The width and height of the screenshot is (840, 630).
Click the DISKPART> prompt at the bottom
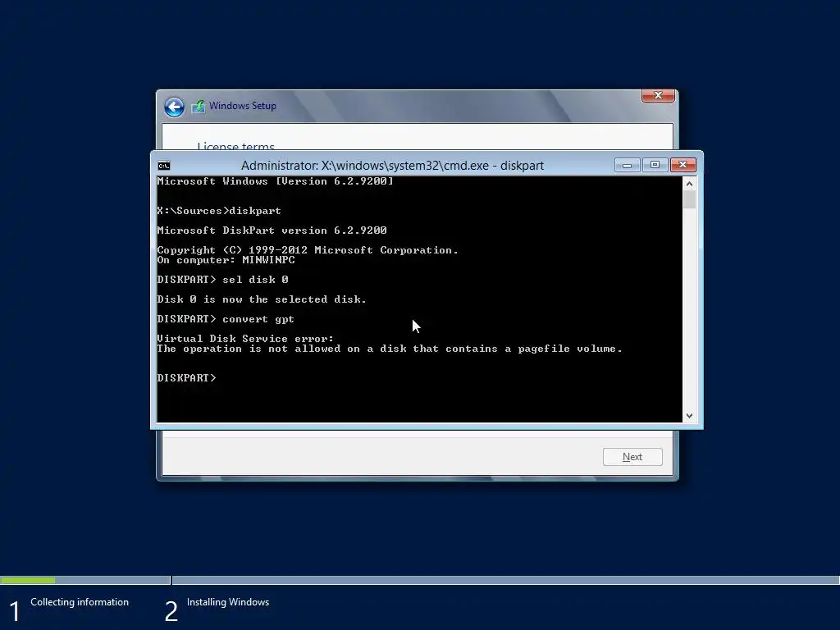[x=186, y=377]
